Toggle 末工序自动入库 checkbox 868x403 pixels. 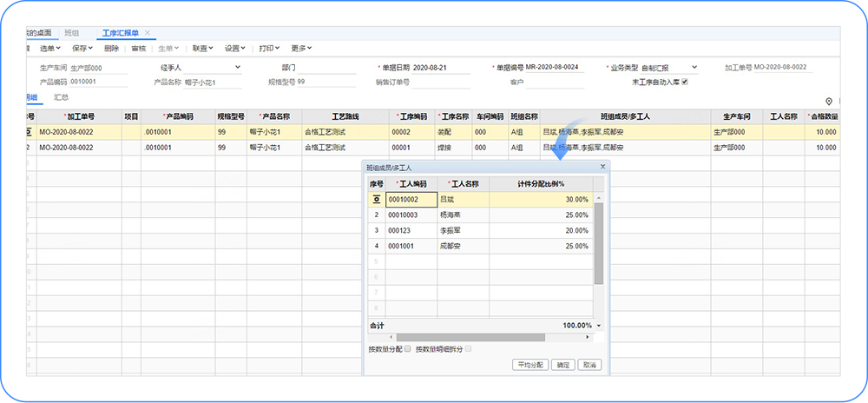tap(685, 82)
